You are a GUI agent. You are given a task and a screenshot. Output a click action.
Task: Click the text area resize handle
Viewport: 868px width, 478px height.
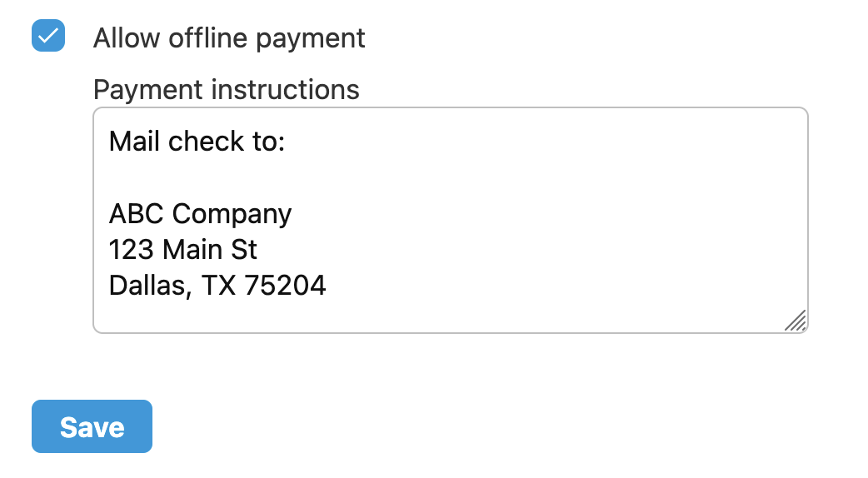pos(796,321)
